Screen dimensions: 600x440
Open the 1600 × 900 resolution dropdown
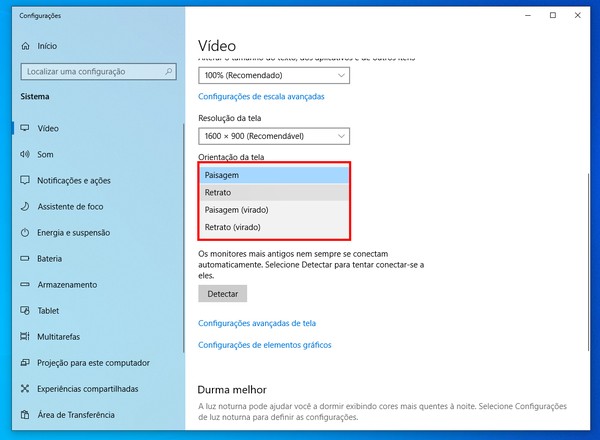click(274, 136)
